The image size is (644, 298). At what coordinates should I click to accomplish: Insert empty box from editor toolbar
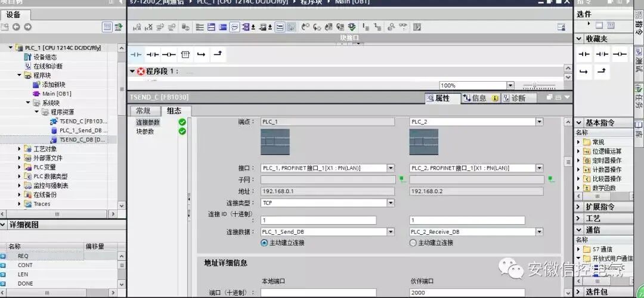[185, 55]
